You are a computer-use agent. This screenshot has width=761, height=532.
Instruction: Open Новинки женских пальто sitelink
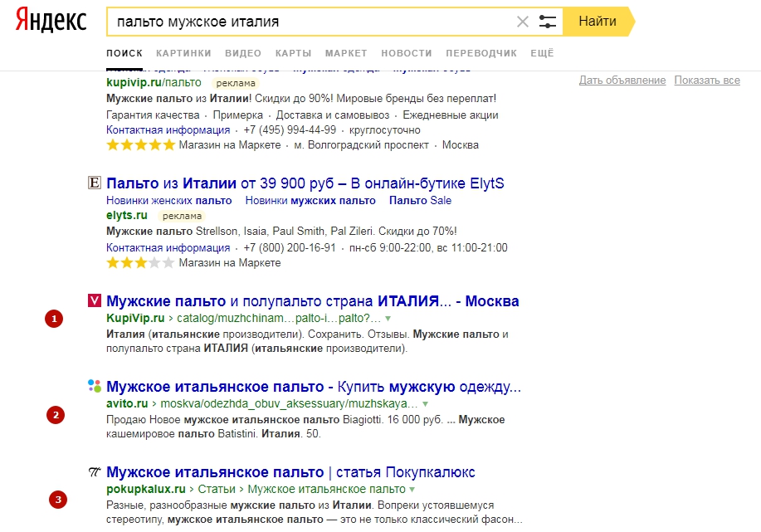point(169,201)
